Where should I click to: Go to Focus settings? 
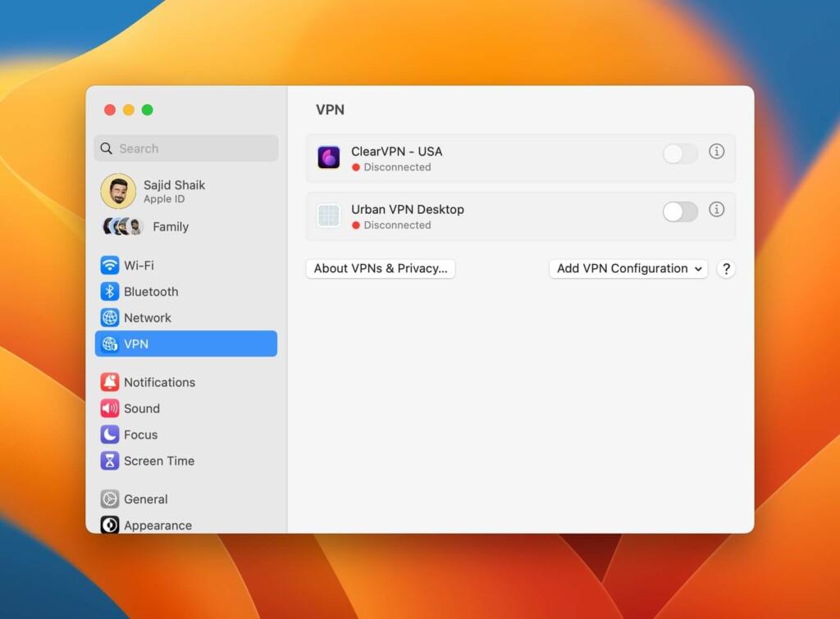pos(140,435)
